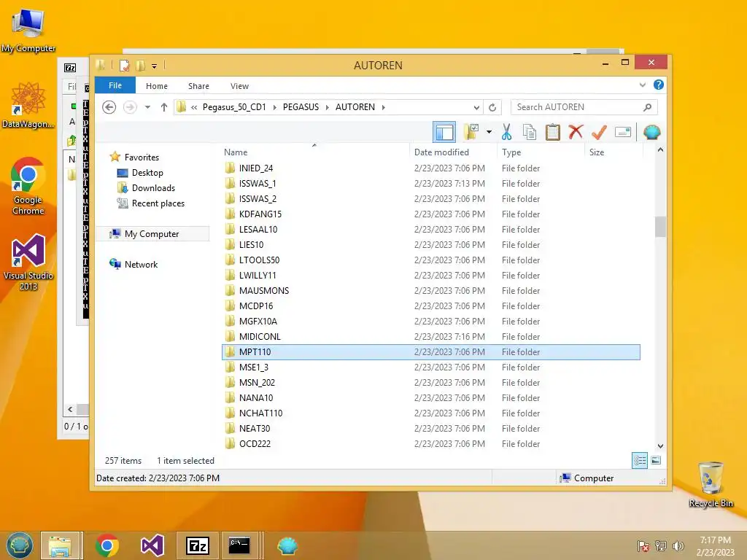Show hidden breadcrumb levels via double chevron
747x560 pixels.
pos(194,107)
